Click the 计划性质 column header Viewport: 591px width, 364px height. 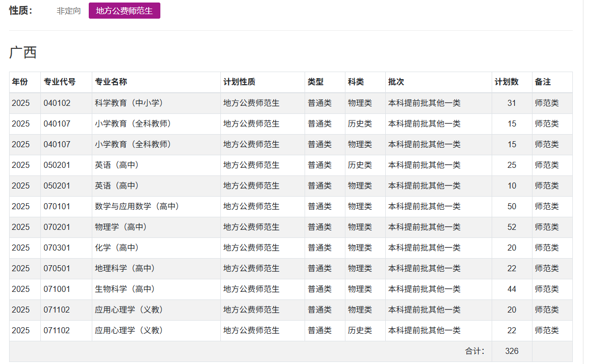click(x=240, y=82)
